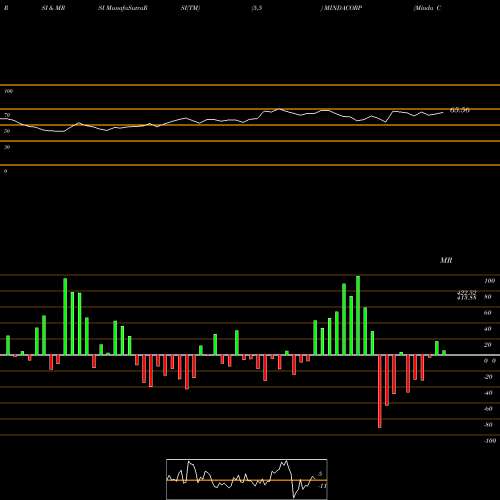Click the MR axis label -40
This screenshot has height=500, width=500.
point(488,393)
